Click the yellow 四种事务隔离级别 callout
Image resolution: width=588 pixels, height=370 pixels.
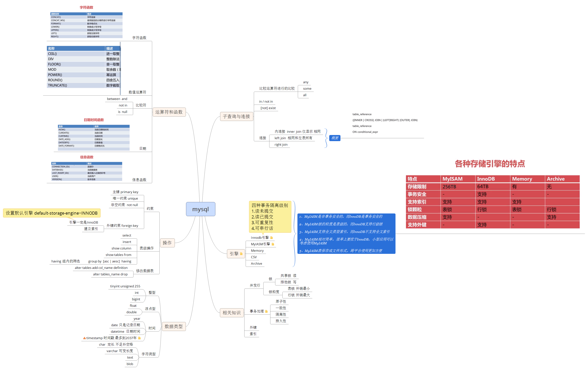[270, 217]
